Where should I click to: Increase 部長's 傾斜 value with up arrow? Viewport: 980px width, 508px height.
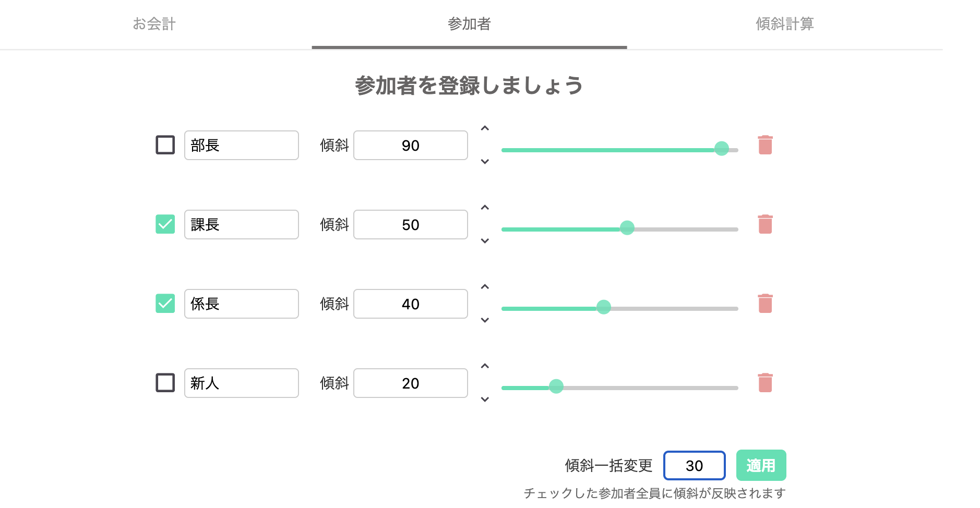[x=485, y=128]
